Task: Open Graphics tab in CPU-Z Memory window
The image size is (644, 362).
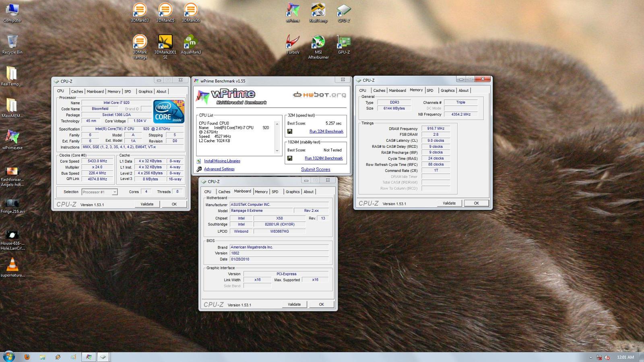Action: click(x=448, y=91)
